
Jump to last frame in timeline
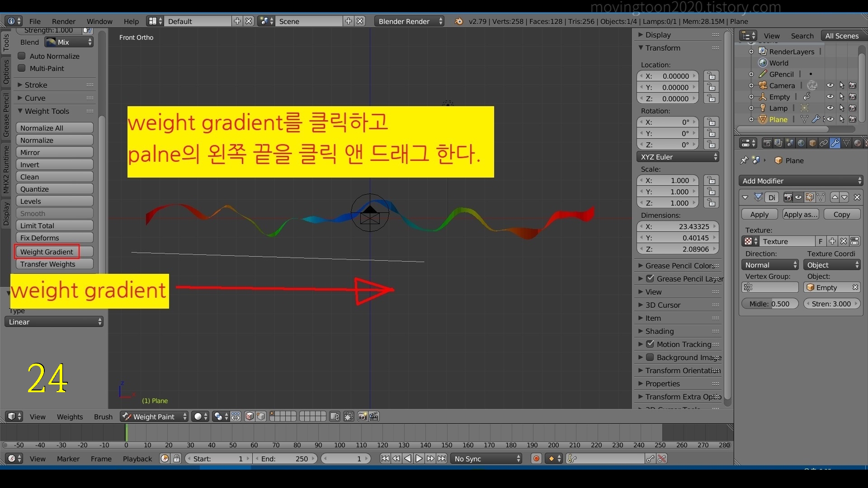[442, 459]
